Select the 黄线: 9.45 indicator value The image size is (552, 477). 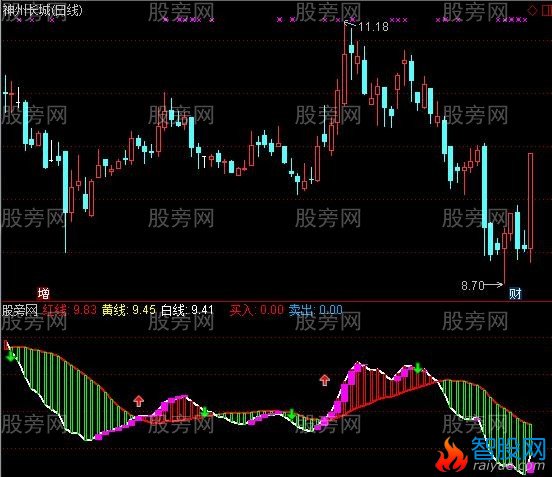click(x=129, y=310)
